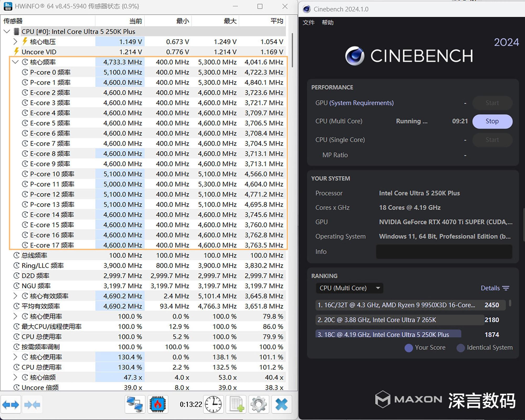This screenshot has width=525, height=420.
Task: Open the 帮助 menu in Cinebench
Action: [x=328, y=23]
